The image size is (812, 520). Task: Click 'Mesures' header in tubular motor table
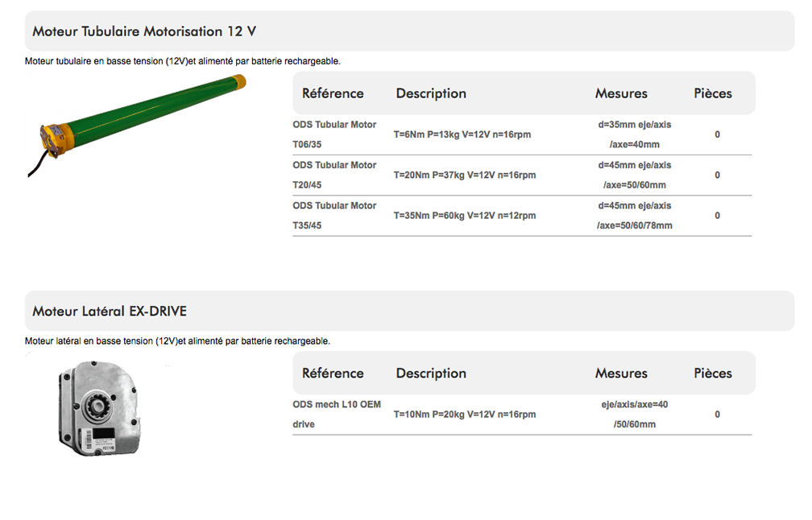621,93
